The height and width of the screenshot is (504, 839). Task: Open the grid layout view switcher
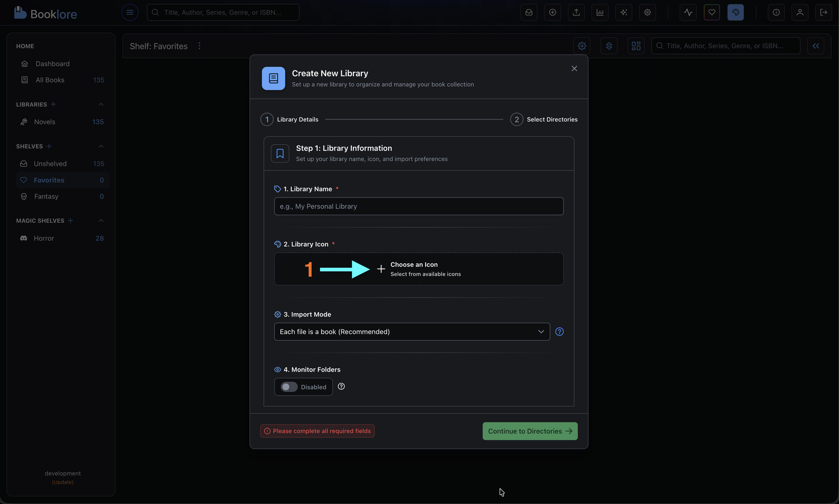point(635,46)
